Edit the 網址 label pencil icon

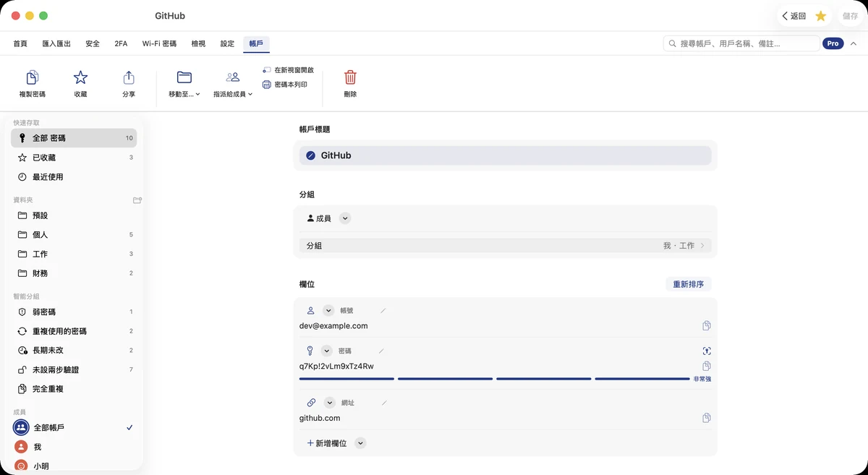384,403
